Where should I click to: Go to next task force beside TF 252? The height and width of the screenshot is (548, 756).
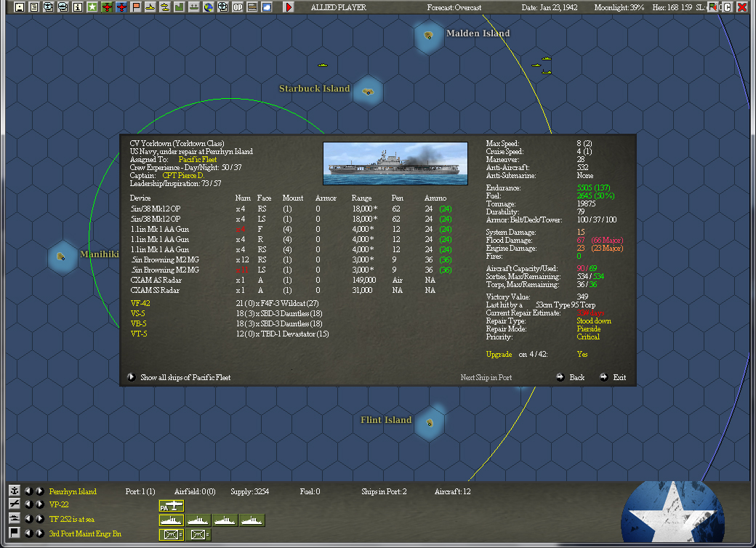click(x=39, y=519)
